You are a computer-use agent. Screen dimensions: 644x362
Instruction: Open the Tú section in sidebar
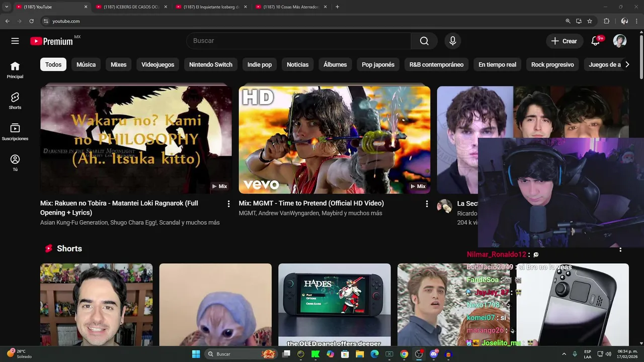[15, 163]
